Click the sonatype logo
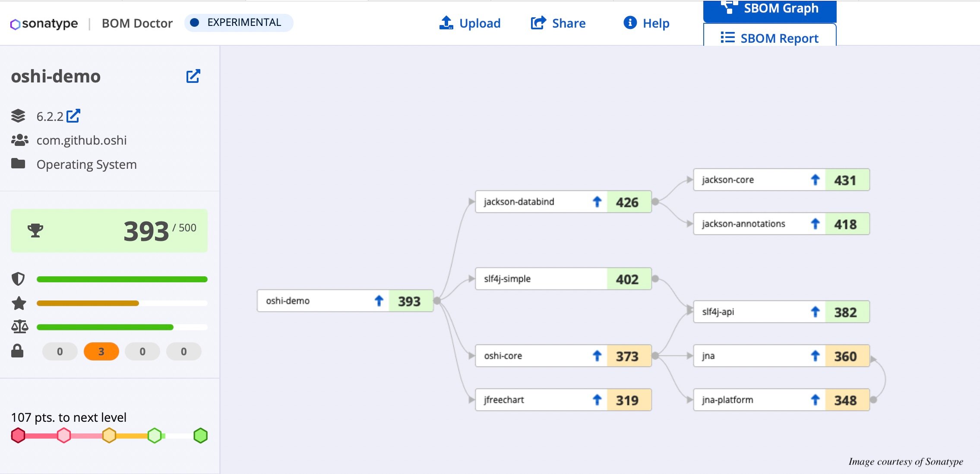980x474 pixels. tap(44, 23)
